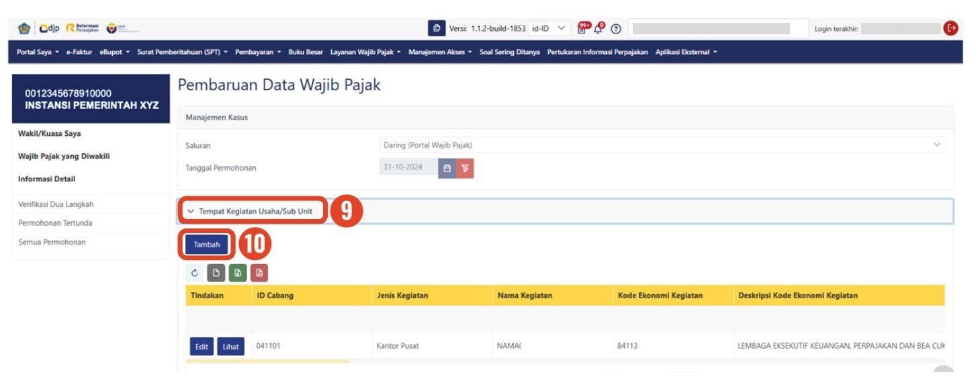Screen dimensions: 980x383
Task: Refresh the table with reload icon
Action: (195, 273)
